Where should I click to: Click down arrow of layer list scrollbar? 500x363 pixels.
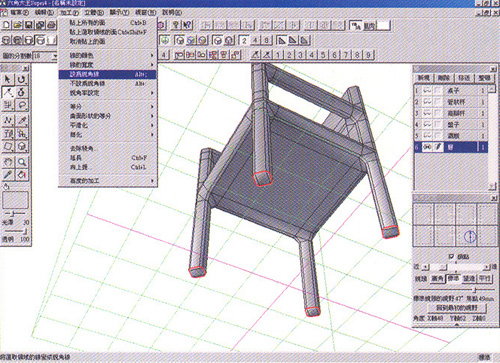coord(492,187)
